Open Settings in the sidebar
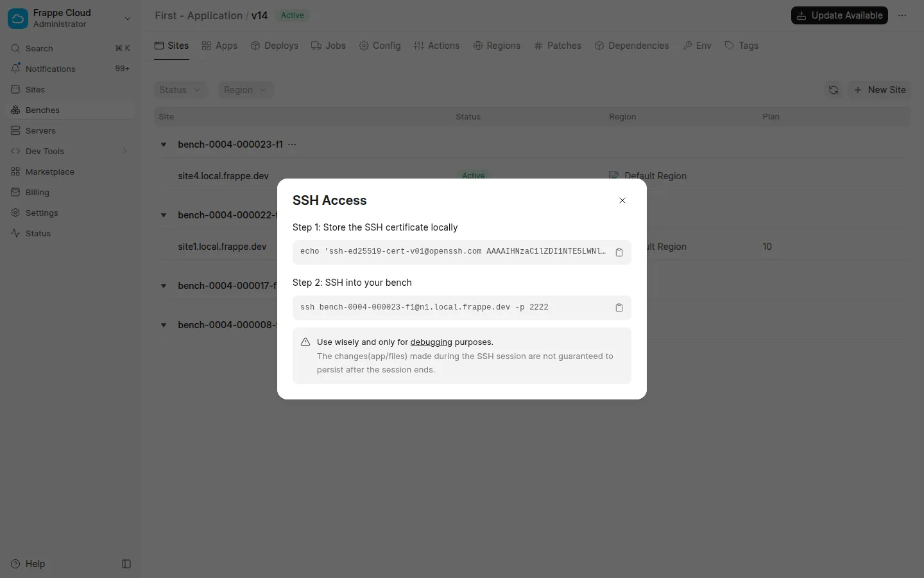 (x=71, y=213)
